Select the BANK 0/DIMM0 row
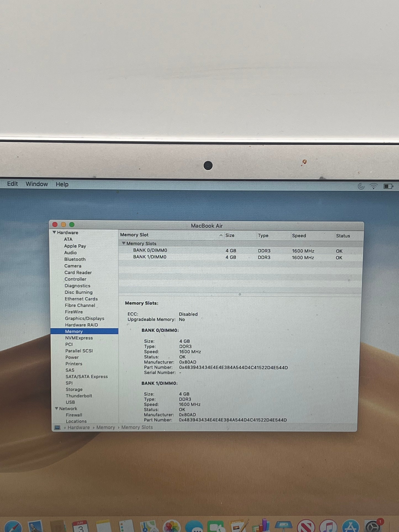Screen dimensions: 399x532 coord(240,251)
